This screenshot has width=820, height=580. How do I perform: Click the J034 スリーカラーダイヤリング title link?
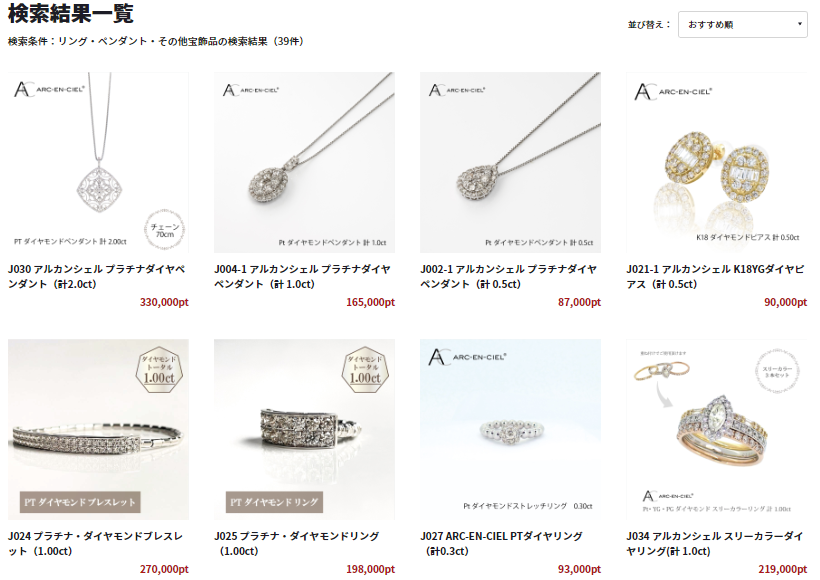point(715,543)
